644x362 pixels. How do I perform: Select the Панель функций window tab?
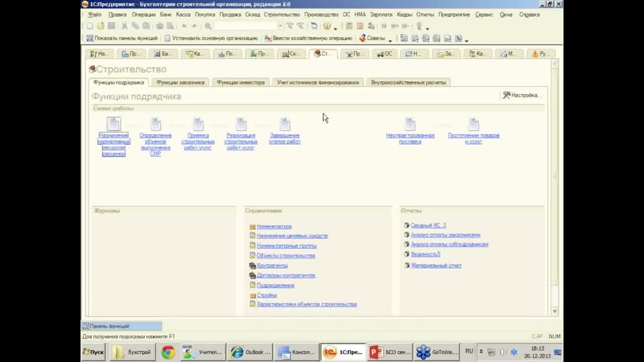point(121,326)
